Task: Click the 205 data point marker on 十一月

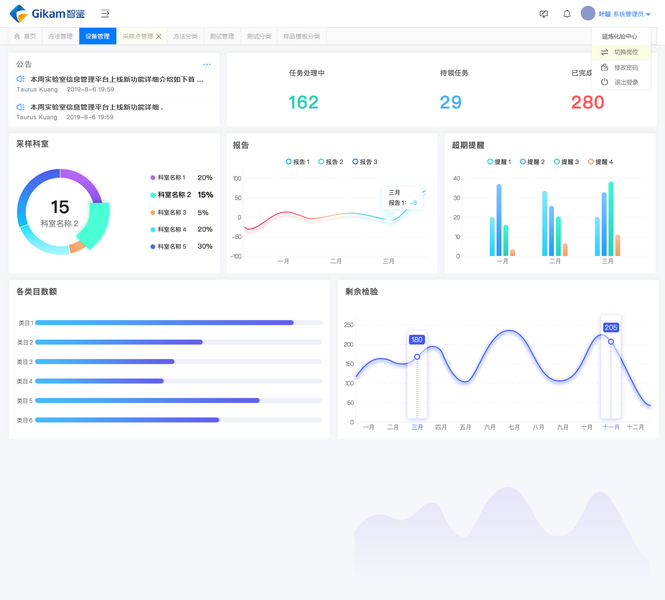Action: coord(611,342)
